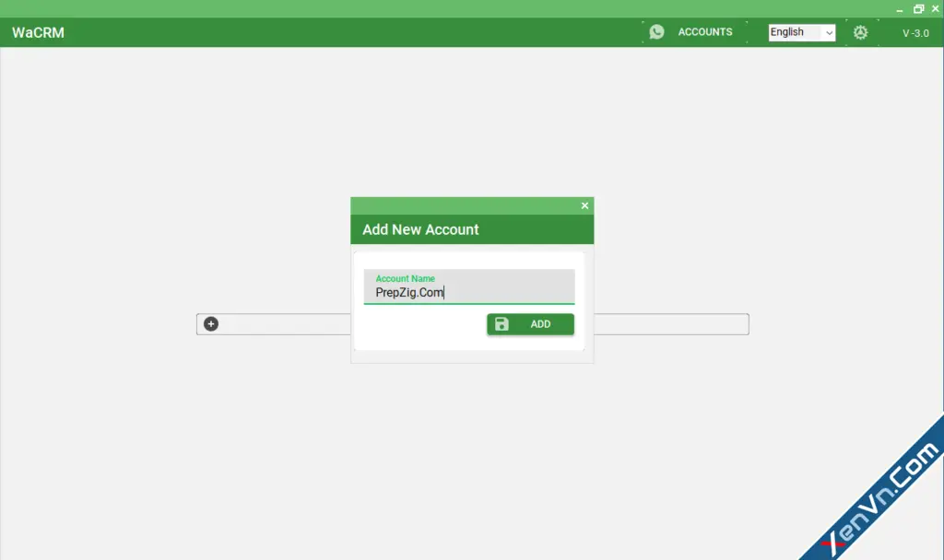This screenshot has height=560, width=944.
Task: Restore down the WaCRM window
Action: pos(918,9)
